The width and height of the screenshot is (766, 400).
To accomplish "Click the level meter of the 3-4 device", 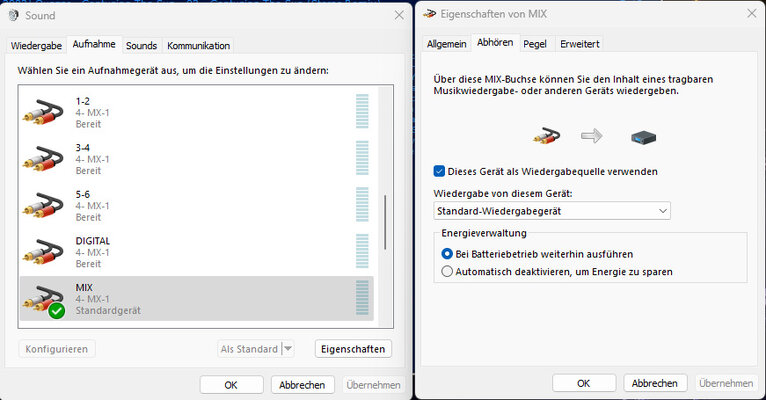I will coord(362,158).
